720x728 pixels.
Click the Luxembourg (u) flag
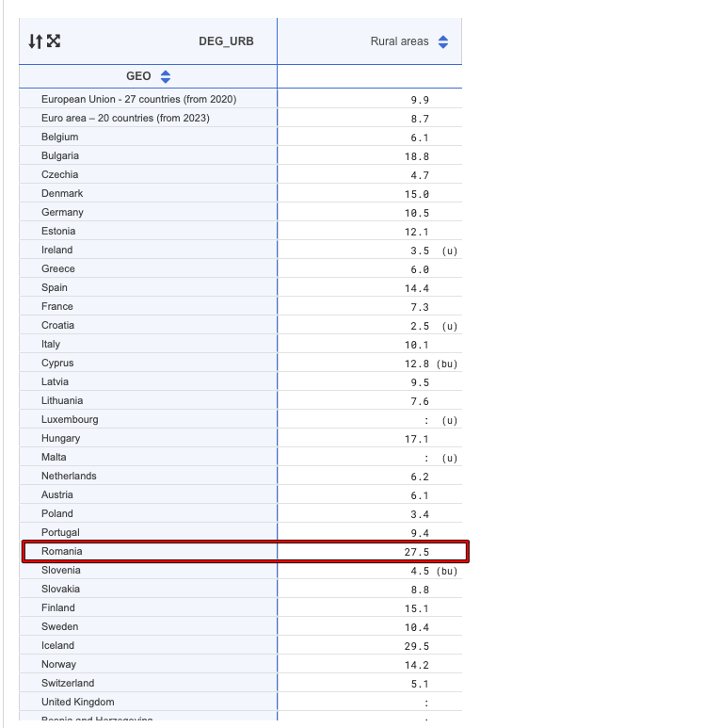click(x=449, y=420)
